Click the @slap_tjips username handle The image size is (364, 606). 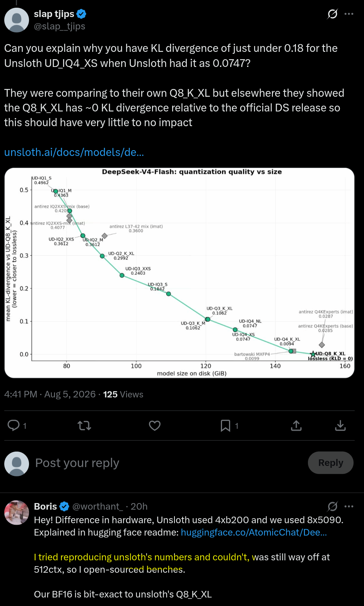click(60, 26)
